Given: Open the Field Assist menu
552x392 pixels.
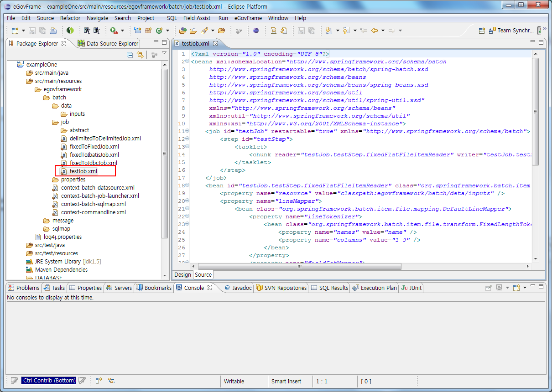Looking at the screenshot, I should (x=197, y=18).
